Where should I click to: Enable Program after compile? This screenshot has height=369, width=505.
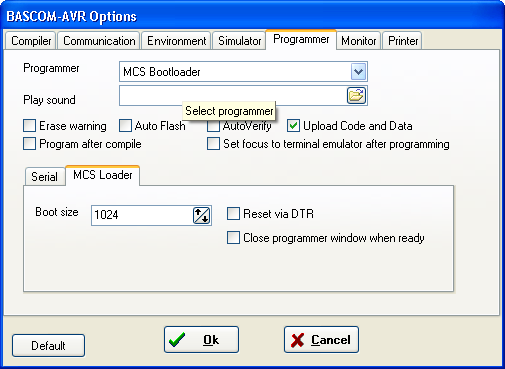(30, 144)
